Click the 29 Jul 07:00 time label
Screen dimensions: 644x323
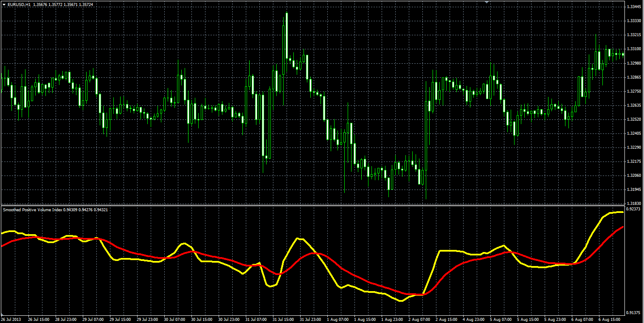click(93, 319)
